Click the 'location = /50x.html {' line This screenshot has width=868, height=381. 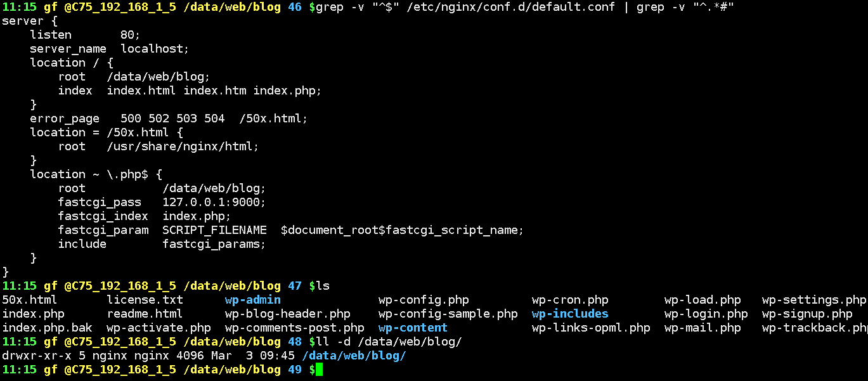tap(107, 132)
